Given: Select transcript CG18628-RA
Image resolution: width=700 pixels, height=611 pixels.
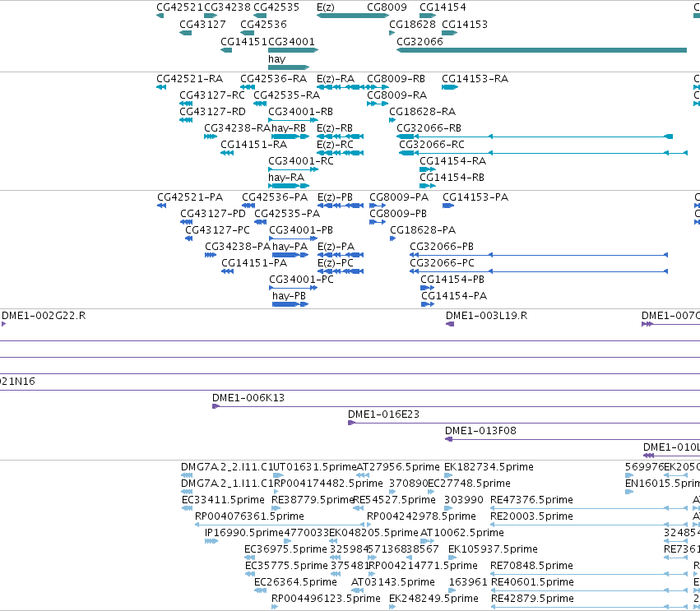Looking at the screenshot, I should 422,112.
